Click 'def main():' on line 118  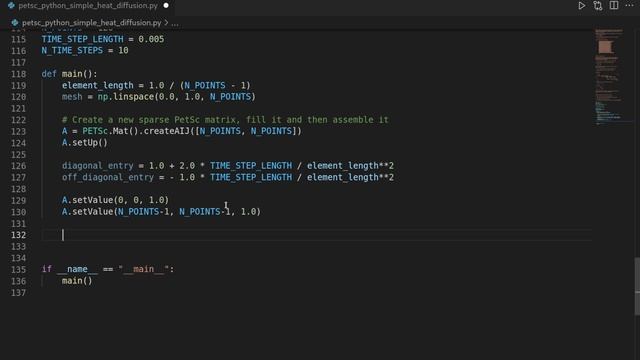(69, 74)
